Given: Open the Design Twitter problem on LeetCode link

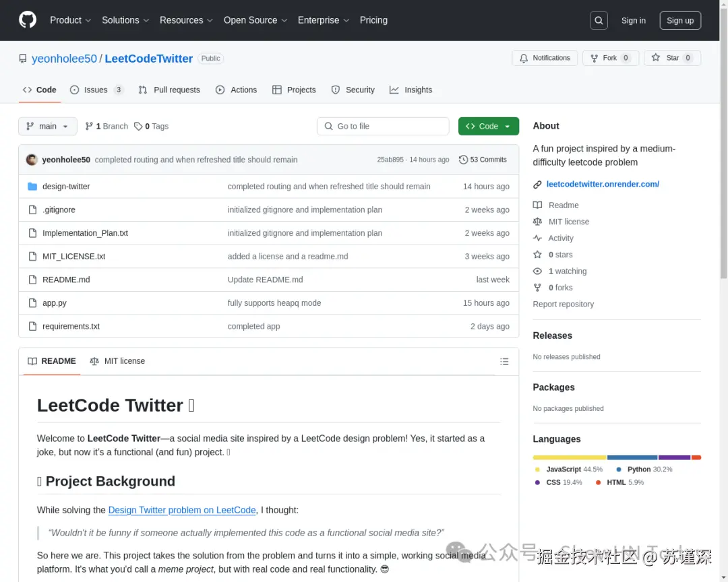Looking at the screenshot, I should point(182,510).
